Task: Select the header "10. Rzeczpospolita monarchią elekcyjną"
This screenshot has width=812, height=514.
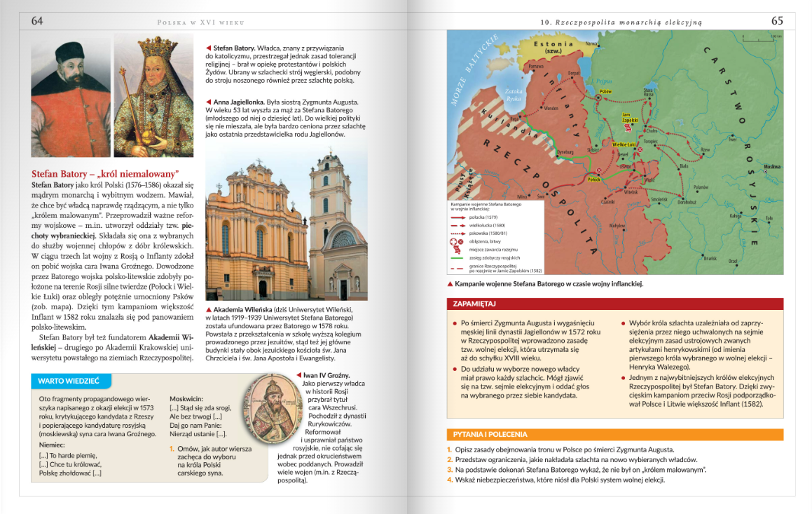Action: tap(621, 22)
